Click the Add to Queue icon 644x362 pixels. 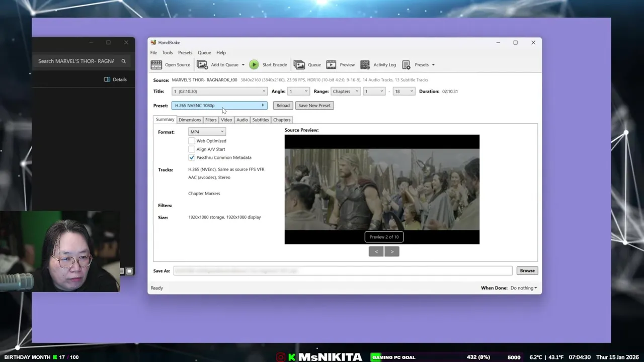pos(202,65)
